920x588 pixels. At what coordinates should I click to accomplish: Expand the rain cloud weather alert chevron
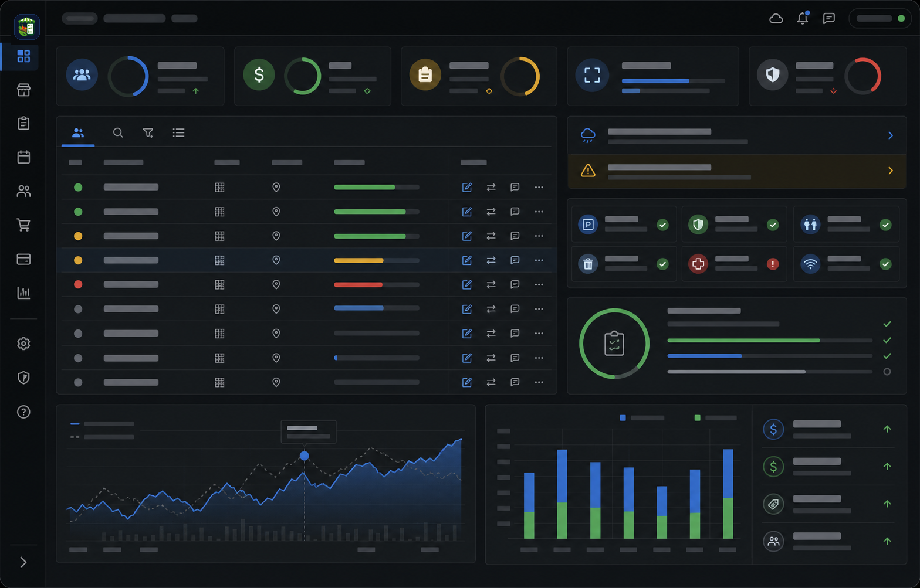click(891, 135)
